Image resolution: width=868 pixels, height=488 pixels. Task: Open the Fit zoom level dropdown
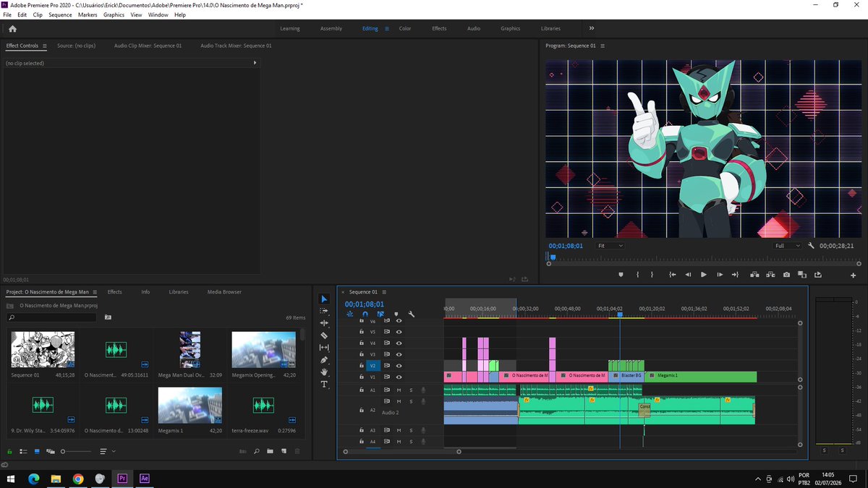coord(609,246)
